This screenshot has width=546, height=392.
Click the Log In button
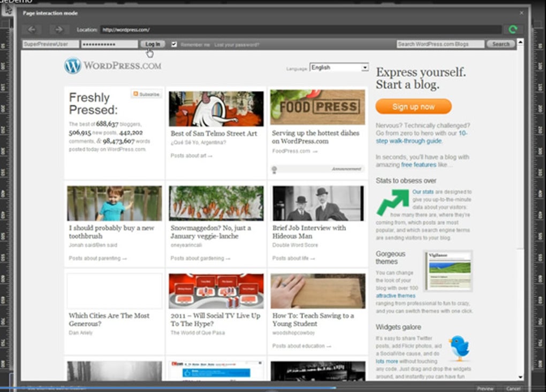(153, 44)
